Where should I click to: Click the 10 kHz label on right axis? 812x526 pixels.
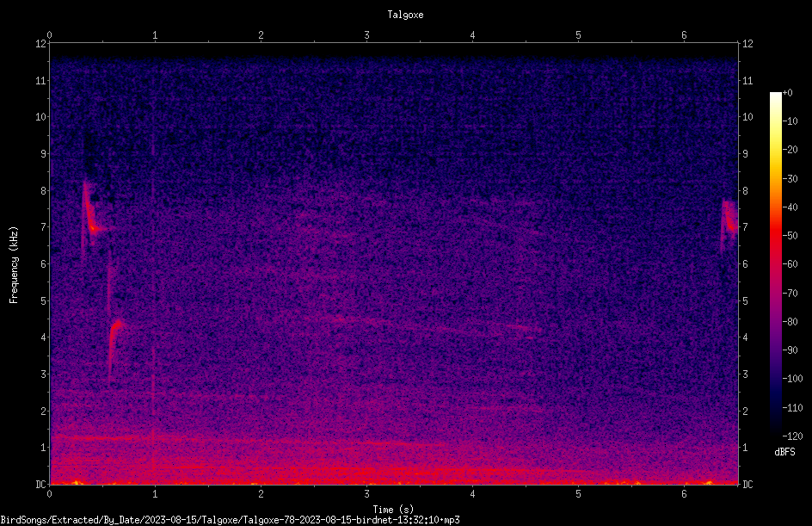[x=747, y=117]
